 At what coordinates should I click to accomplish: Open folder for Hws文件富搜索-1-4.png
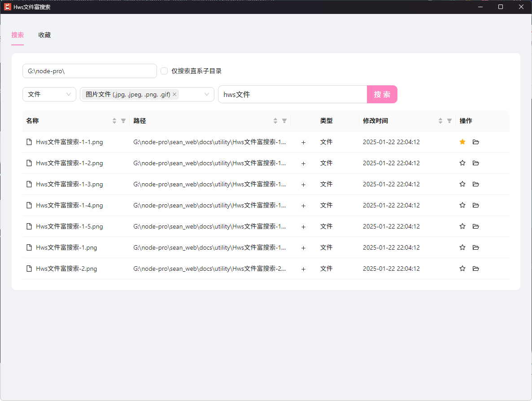[x=476, y=205]
